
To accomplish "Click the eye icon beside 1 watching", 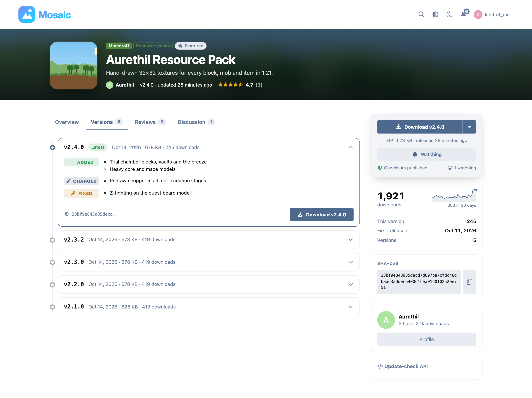I will point(450,168).
